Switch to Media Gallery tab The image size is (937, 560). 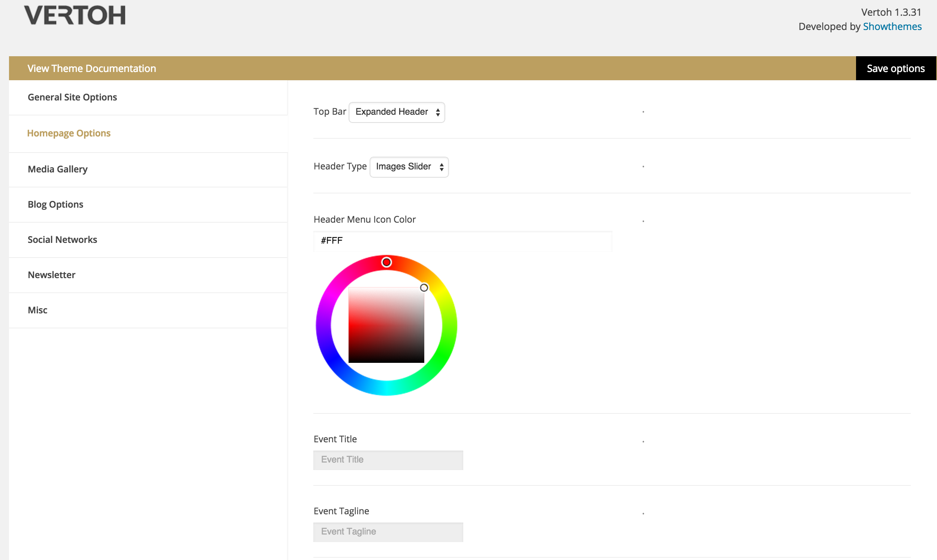pos(148,169)
